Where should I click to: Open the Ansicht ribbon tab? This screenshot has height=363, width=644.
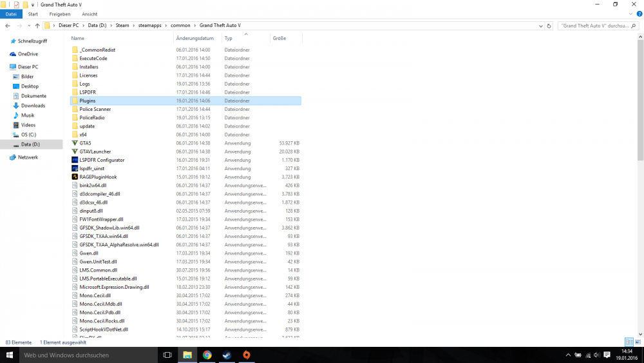90,14
